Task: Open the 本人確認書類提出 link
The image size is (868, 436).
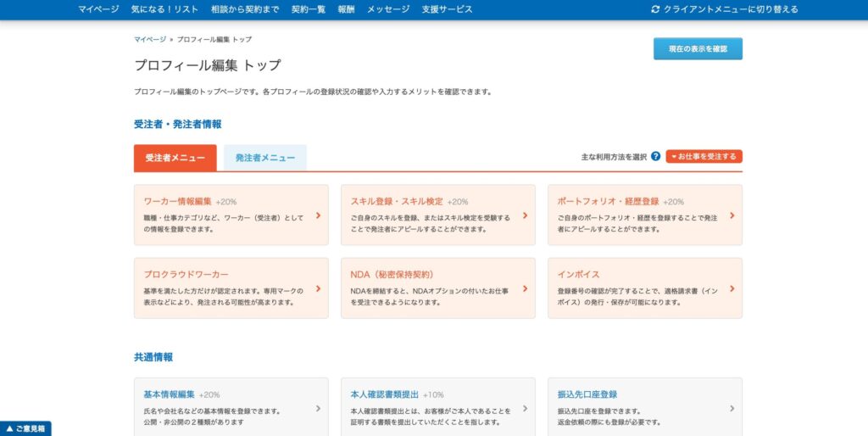Action: point(385,394)
